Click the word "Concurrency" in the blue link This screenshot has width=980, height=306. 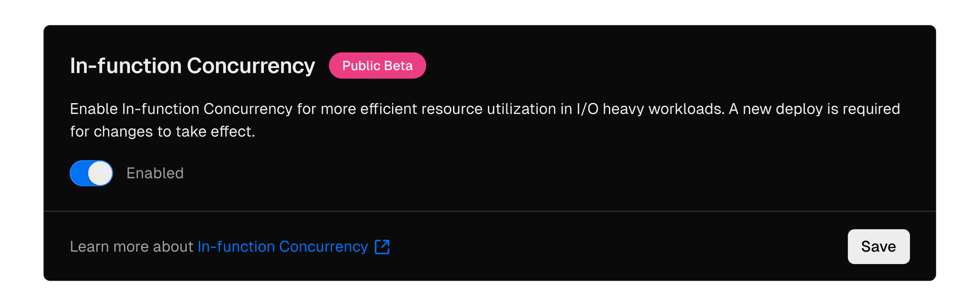(x=323, y=247)
